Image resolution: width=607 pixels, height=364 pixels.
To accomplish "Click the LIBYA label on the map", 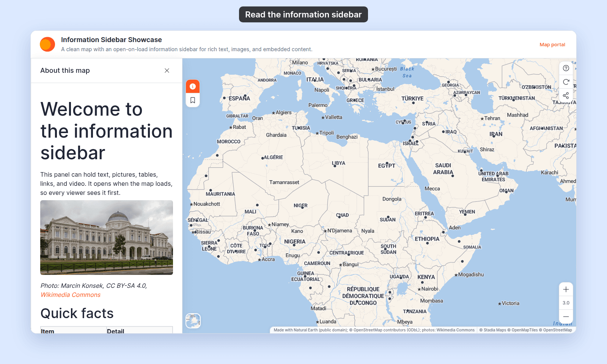I will (x=338, y=163).
